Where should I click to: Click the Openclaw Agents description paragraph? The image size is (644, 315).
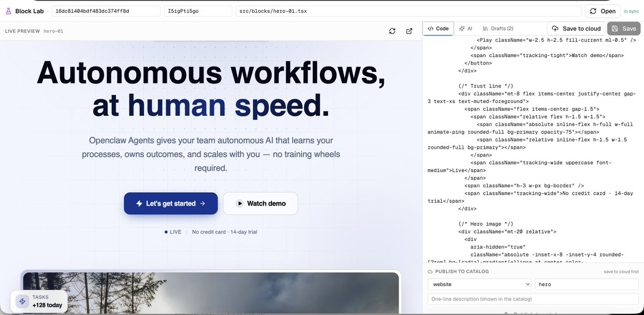pyautogui.click(x=211, y=155)
